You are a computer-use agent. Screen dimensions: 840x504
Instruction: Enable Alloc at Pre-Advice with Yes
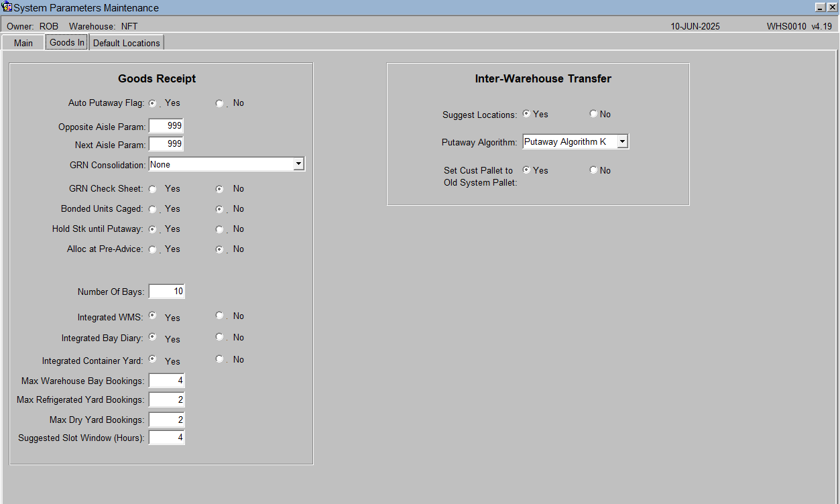152,250
